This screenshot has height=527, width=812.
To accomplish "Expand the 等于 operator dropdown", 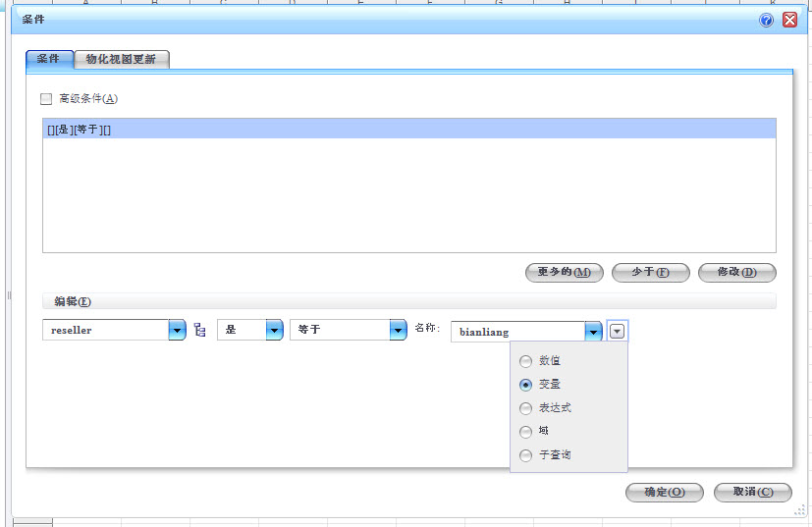I will click(399, 330).
